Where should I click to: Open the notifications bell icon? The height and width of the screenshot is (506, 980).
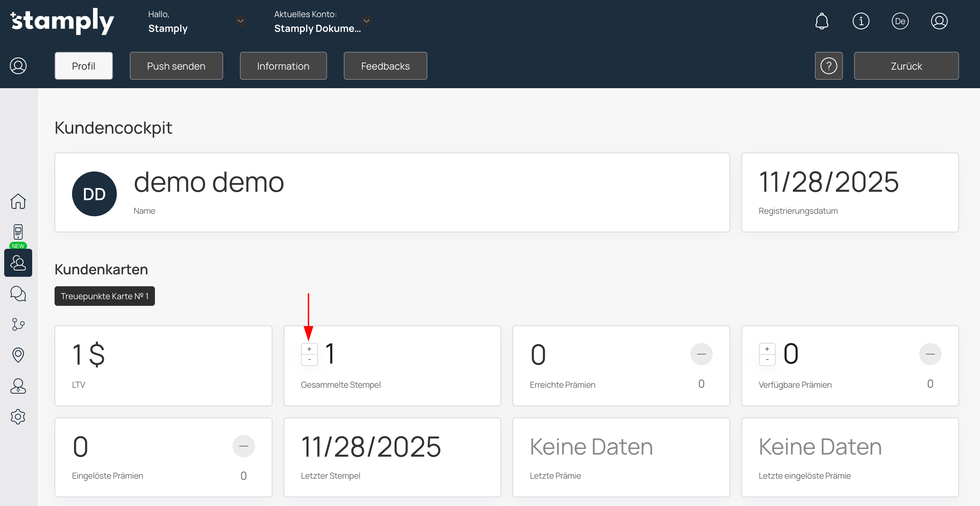[x=822, y=21]
